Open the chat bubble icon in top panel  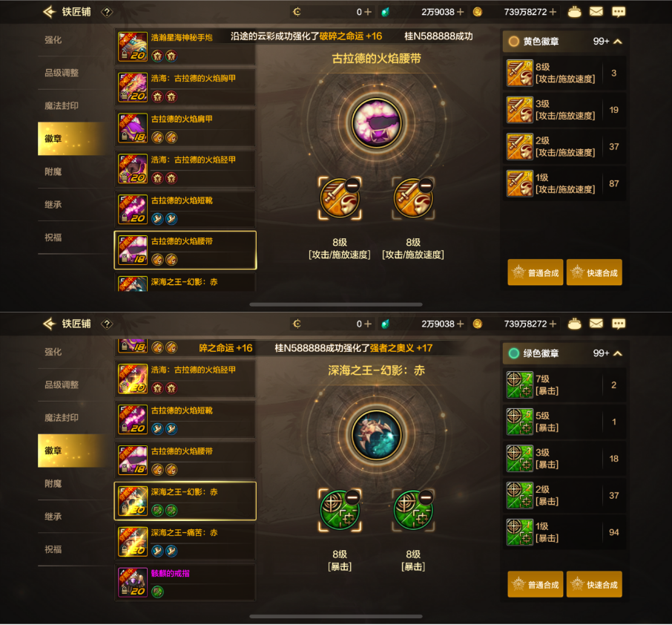[x=619, y=12]
